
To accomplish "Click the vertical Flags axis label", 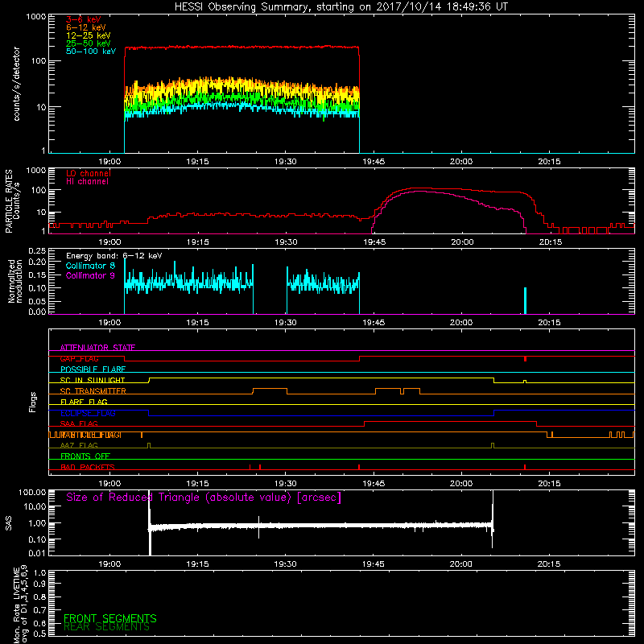I will click(x=33, y=402).
